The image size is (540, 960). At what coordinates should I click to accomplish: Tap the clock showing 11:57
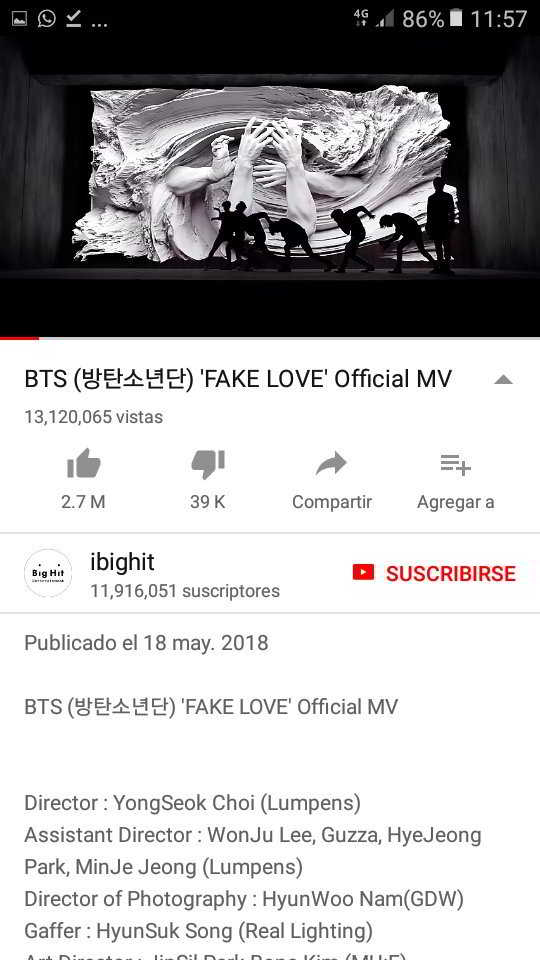[x=498, y=19]
